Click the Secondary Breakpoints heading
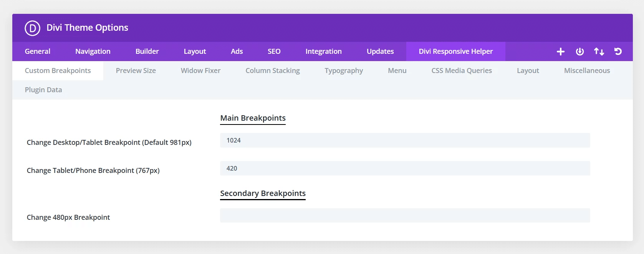This screenshot has height=254, width=644. (263, 194)
